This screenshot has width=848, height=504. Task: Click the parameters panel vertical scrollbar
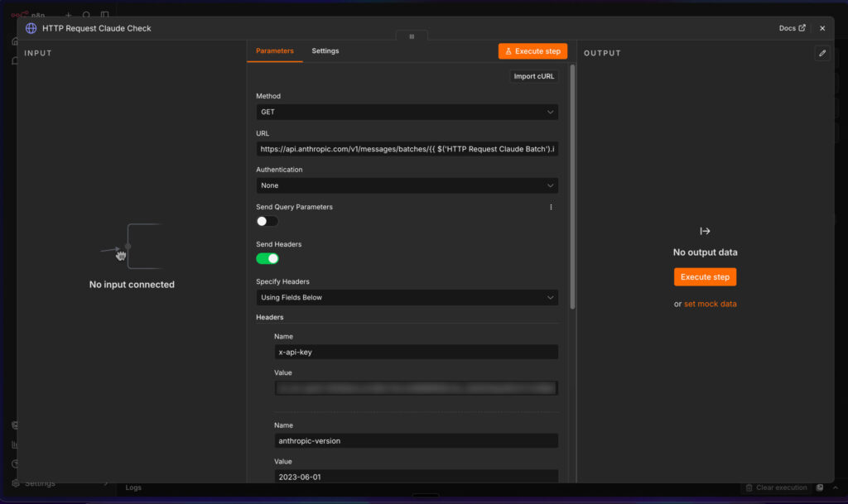[x=572, y=187]
